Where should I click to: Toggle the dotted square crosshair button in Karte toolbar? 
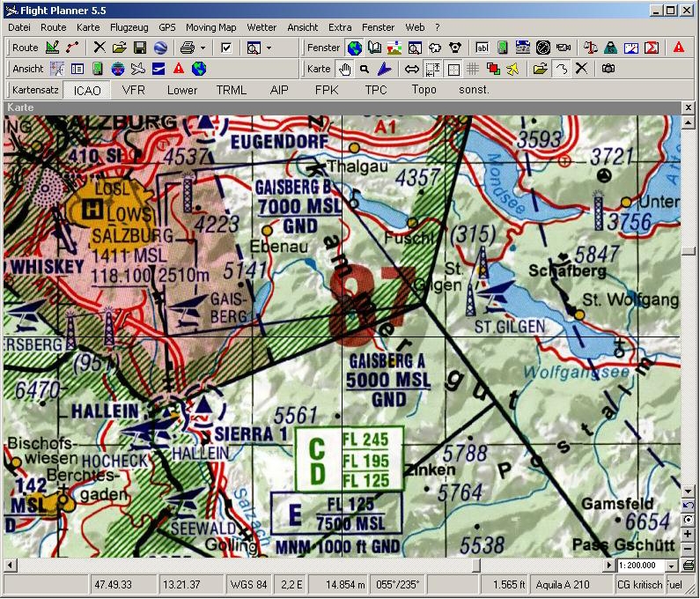click(x=453, y=69)
